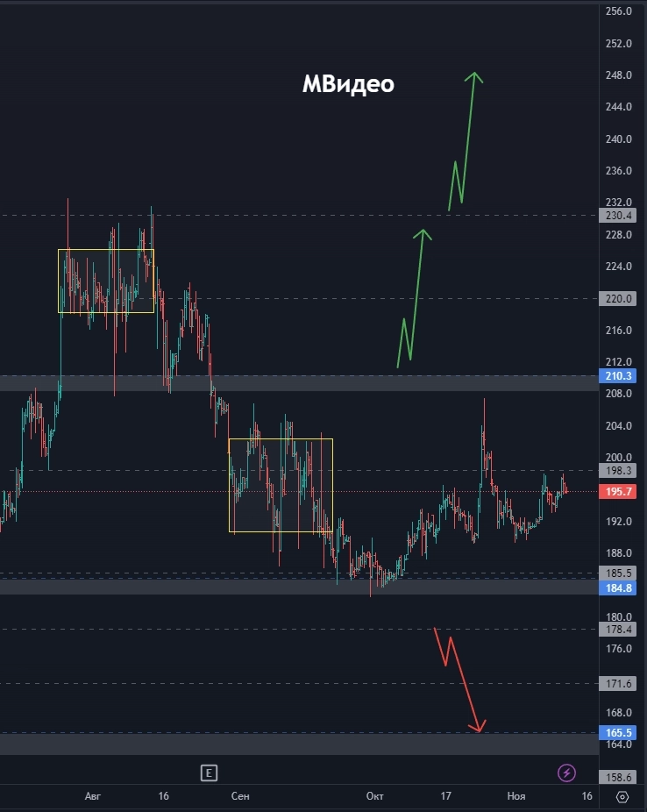Click the 178.4 gray price label
This screenshot has height=812, width=647.
[x=618, y=630]
